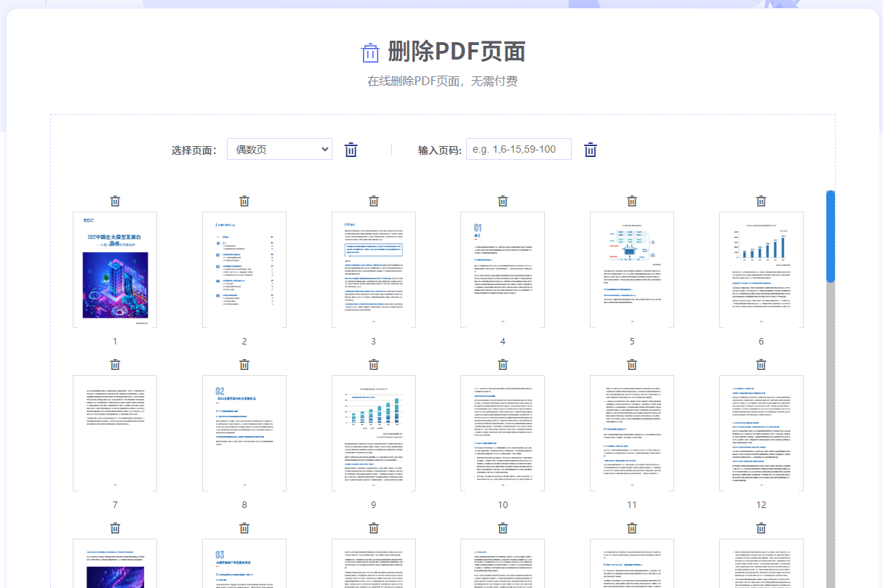The width and height of the screenshot is (883, 588).
Task: Delete page 9 with its trash icon
Action: [373, 364]
